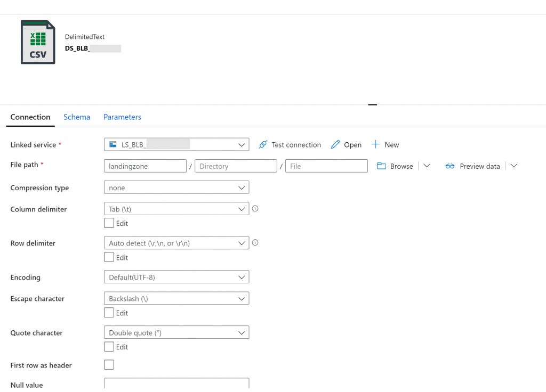The height and width of the screenshot is (392, 546).
Task: Click the CSV dataset file icon
Action: point(38,42)
